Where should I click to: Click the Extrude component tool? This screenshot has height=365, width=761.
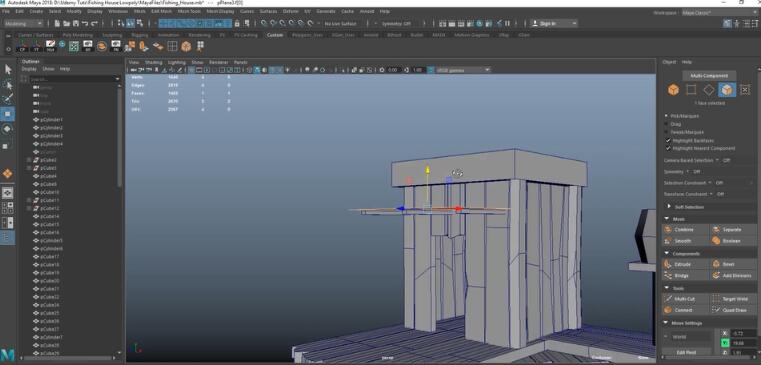point(685,265)
